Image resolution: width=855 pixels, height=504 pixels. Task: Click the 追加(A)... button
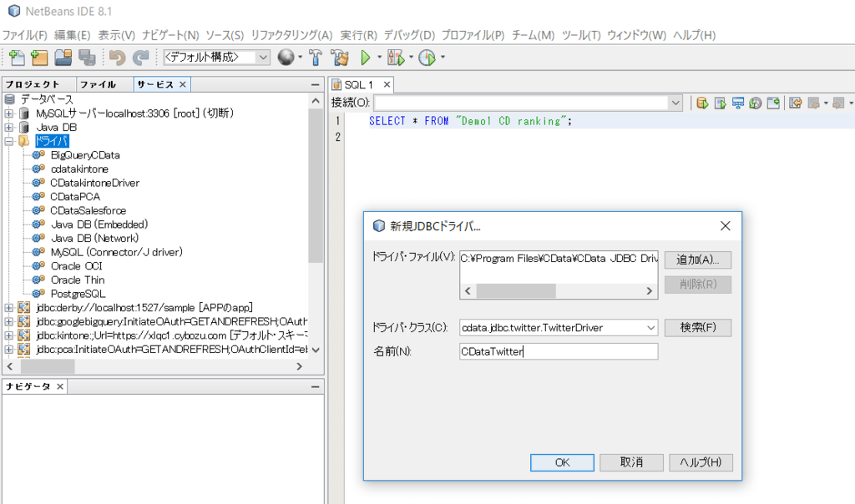[x=697, y=260]
